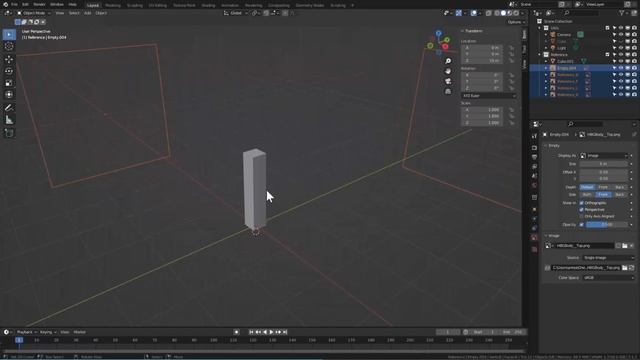Click the Options button in the viewport header
This screenshot has width=640, height=360.
(516, 22)
